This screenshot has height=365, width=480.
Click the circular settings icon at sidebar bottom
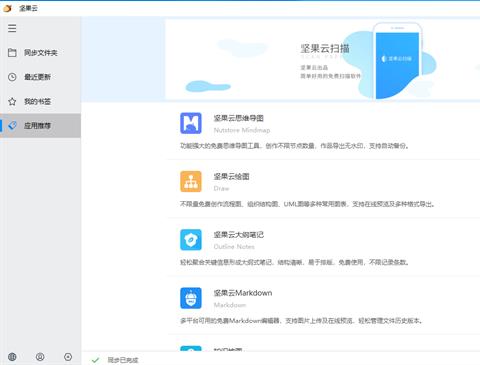pos(68,357)
